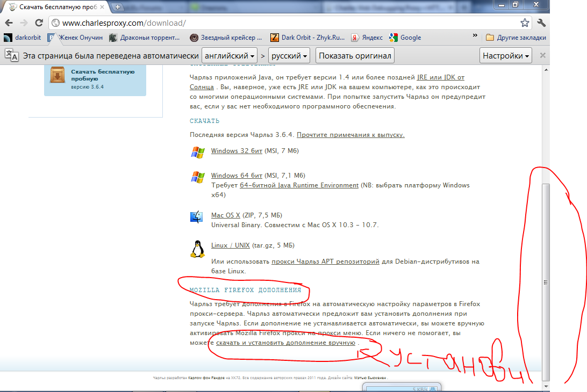
Task: Open the Dark Orbit - Zhyk.Ru bookmark
Action: (x=307, y=38)
